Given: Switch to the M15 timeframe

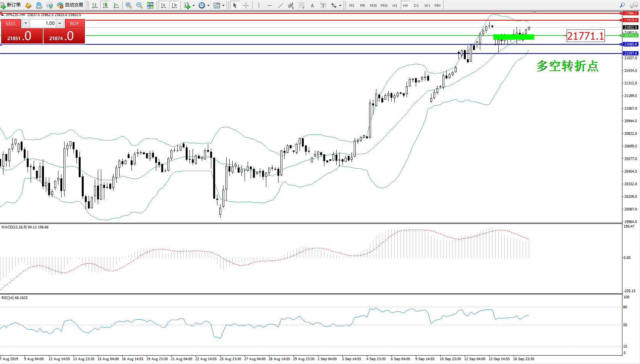Looking at the screenshot, I should coord(373,5).
